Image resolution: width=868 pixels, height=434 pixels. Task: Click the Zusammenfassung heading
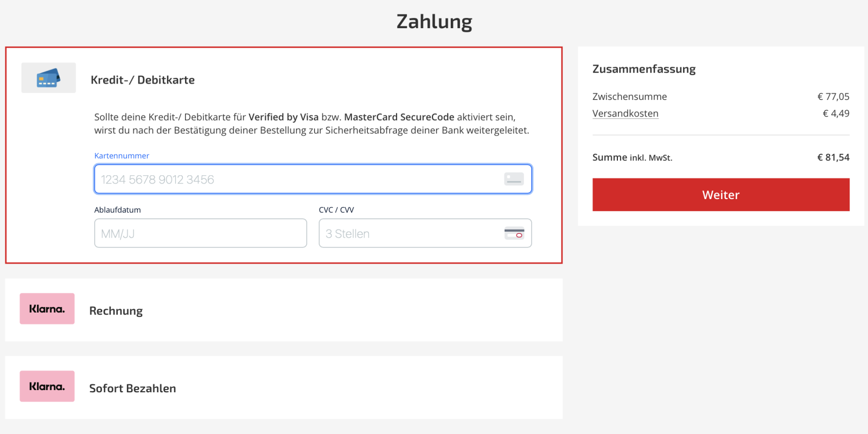[643, 69]
